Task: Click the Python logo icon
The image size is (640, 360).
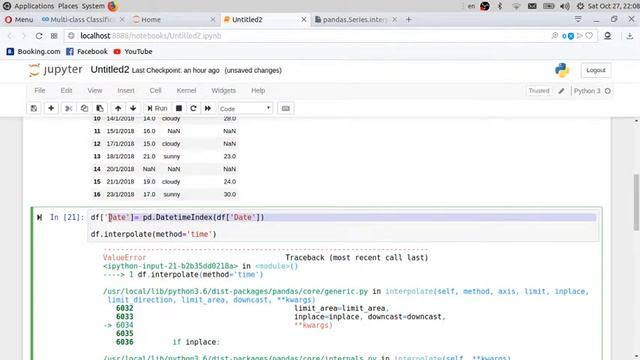Action: pos(562,70)
